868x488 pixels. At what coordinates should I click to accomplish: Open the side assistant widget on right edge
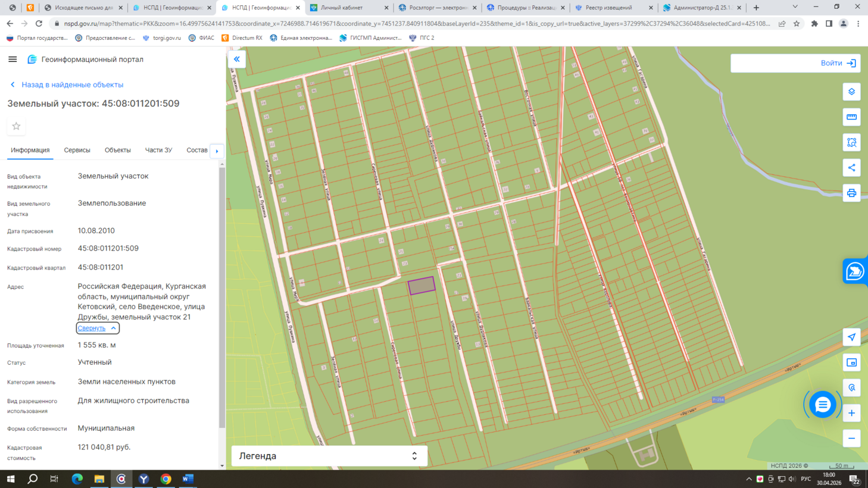(x=855, y=271)
